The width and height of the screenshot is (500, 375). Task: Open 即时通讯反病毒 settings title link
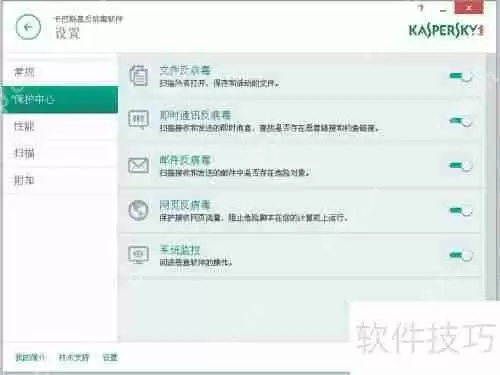coord(195,116)
